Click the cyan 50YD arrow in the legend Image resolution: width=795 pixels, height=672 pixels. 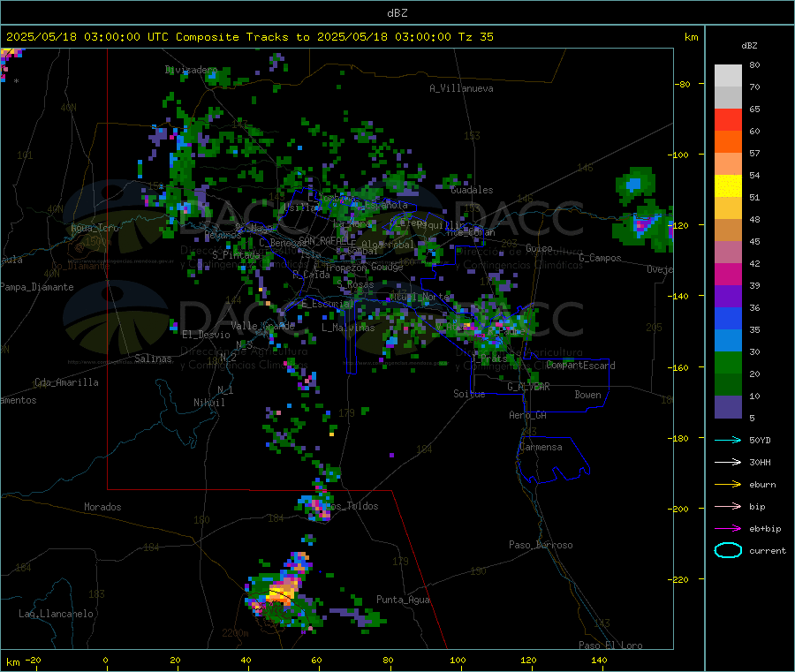coord(728,440)
